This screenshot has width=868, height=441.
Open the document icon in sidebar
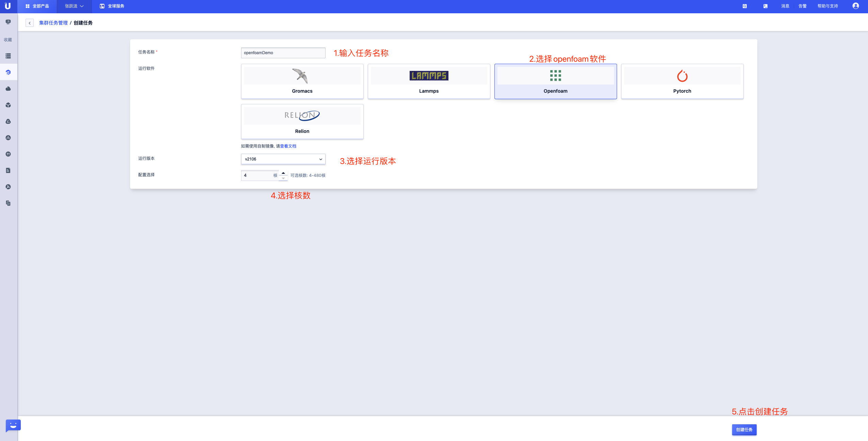tap(8, 170)
